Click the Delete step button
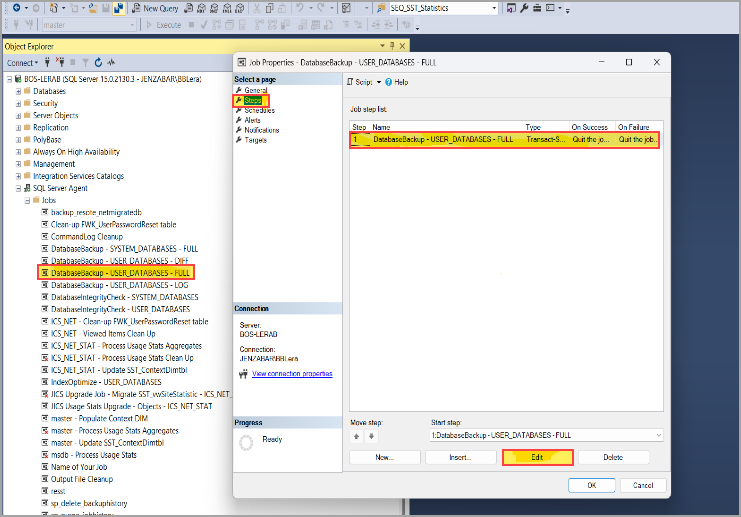The image size is (741, 517). tap(613, 457)
